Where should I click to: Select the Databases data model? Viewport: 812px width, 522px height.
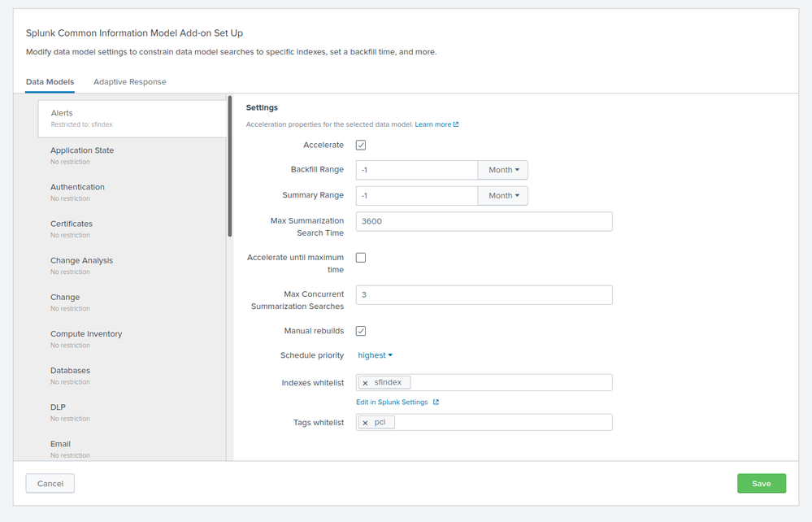pos(132,376)
